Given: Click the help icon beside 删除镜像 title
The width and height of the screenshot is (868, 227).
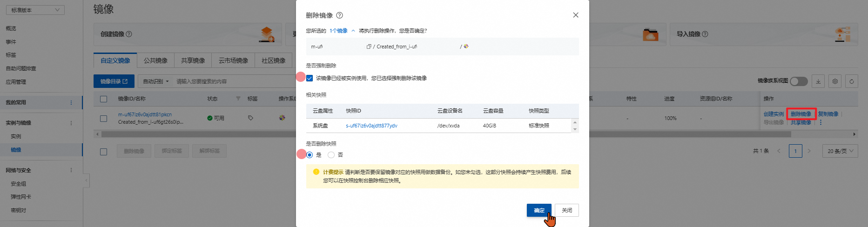Looking at the screenshot, I should pyautogui.click(x=339, y=15).
